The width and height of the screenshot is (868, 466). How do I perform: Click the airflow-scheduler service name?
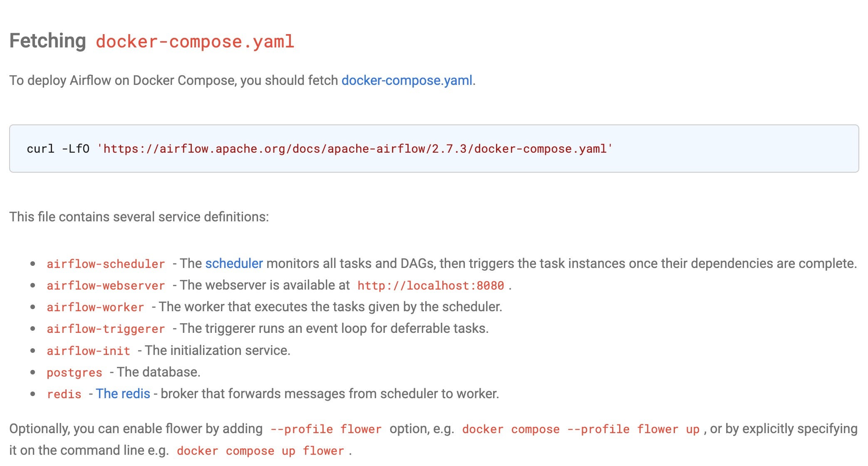coord(106,264)
